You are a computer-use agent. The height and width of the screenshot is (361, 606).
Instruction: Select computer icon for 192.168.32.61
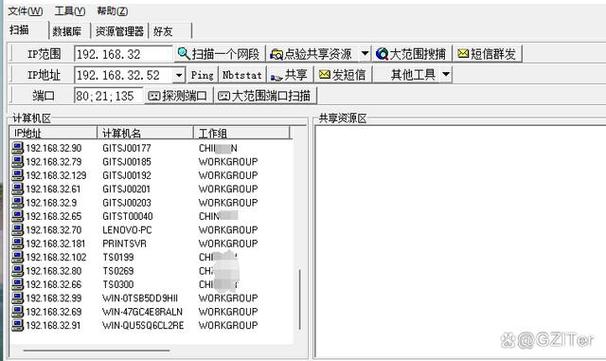17,189
